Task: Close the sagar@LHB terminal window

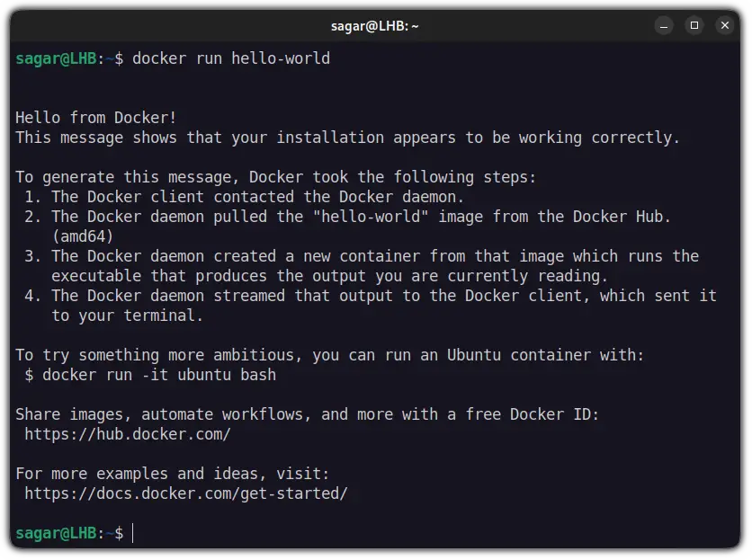Action: pyautogui.click(x=725, y=25)
